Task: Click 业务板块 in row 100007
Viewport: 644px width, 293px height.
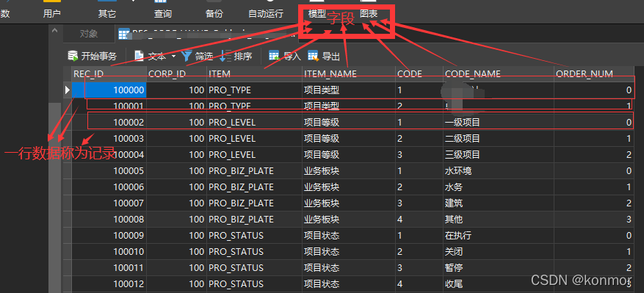Action: click(x=322, y=203)
